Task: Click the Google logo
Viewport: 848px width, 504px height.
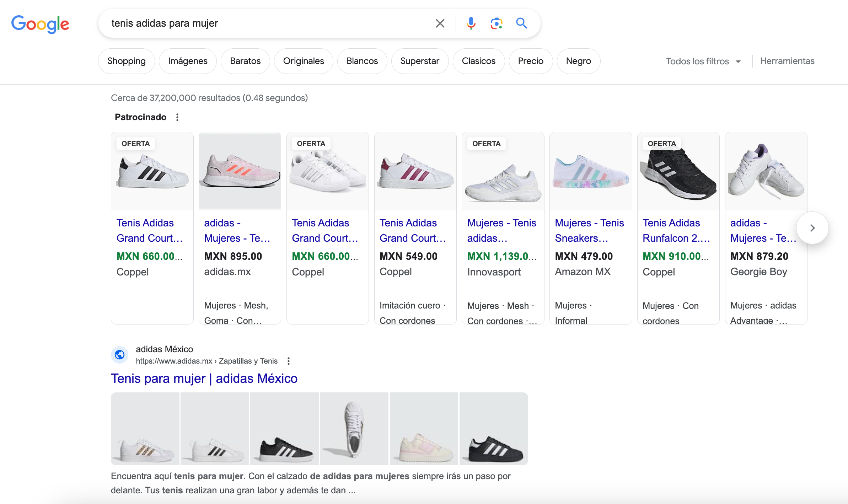Action: (40, 24)
